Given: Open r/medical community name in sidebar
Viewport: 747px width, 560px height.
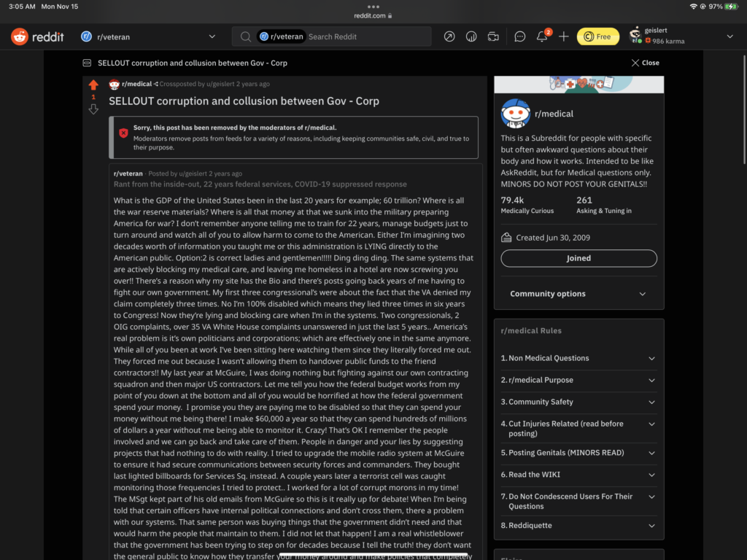Looking at the screenshot, I should pos(554,114).
